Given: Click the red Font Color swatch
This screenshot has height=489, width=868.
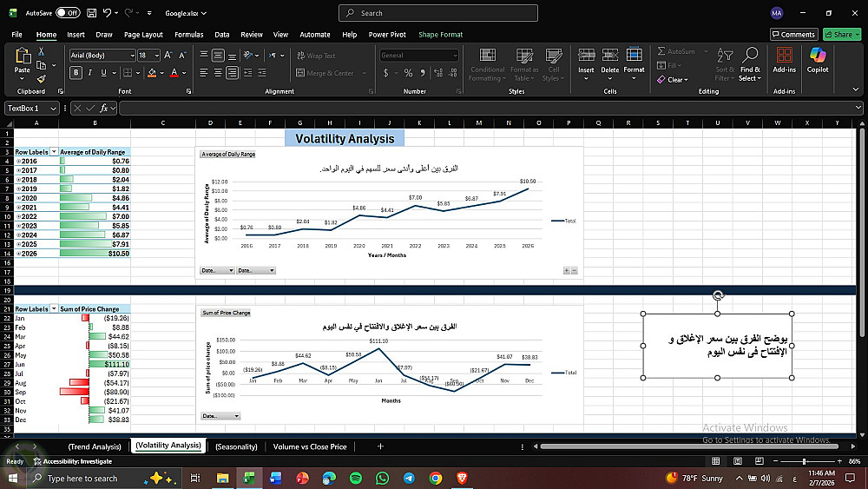Looking at the screenshot, I should tap(174, 73).
